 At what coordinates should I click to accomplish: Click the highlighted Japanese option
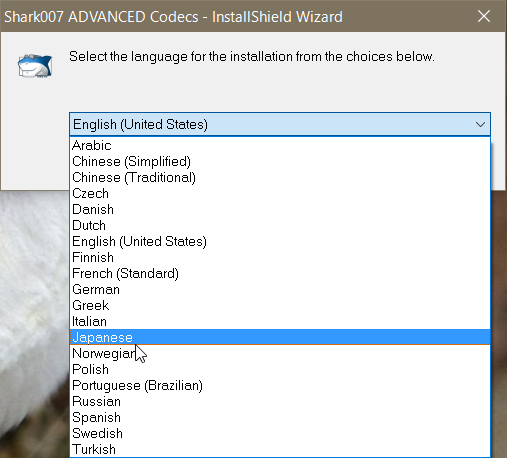coord(280,337)
